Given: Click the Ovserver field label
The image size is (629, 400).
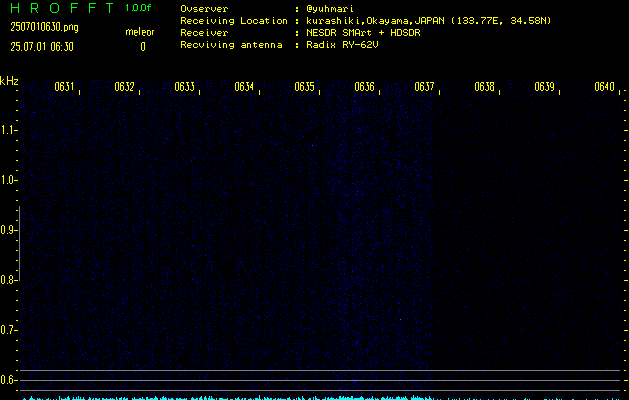Looking at the screenshot, I should click(204, 9).
